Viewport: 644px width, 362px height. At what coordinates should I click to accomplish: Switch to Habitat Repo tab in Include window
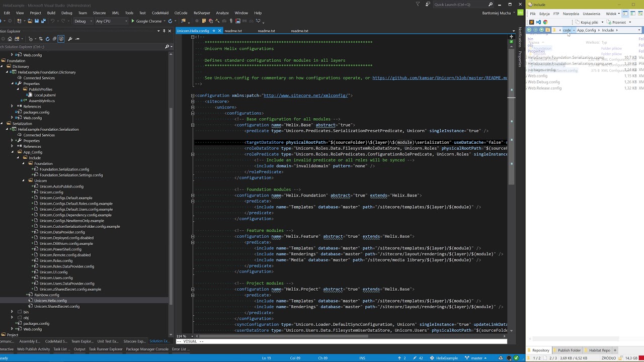click(x=599, y=350)
